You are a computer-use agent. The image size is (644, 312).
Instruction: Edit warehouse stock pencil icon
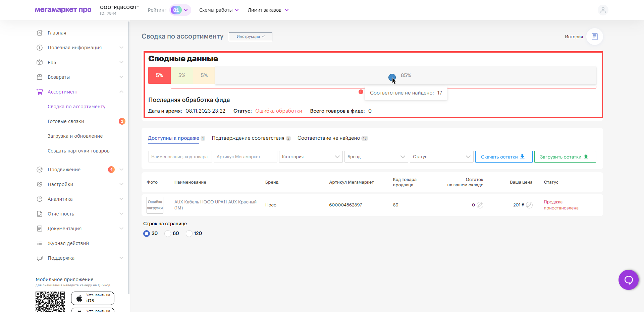coord(480,205)
